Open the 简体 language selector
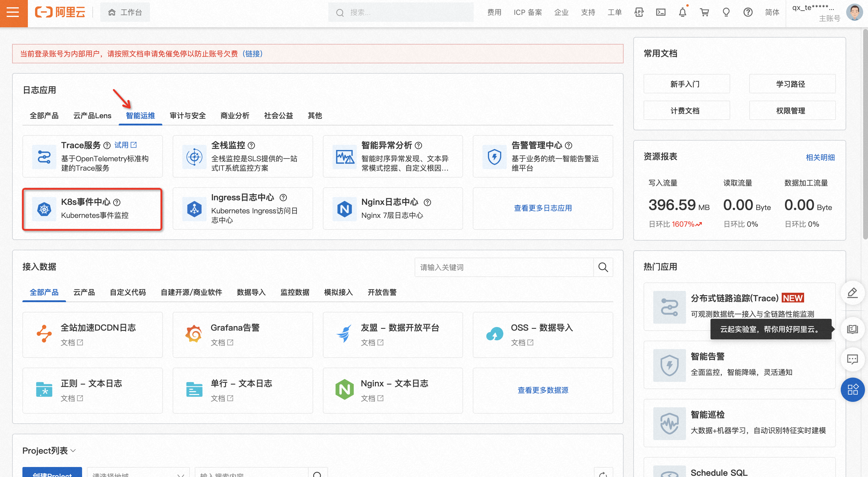The width and height of the screenshot is (868, 477). 772,12
